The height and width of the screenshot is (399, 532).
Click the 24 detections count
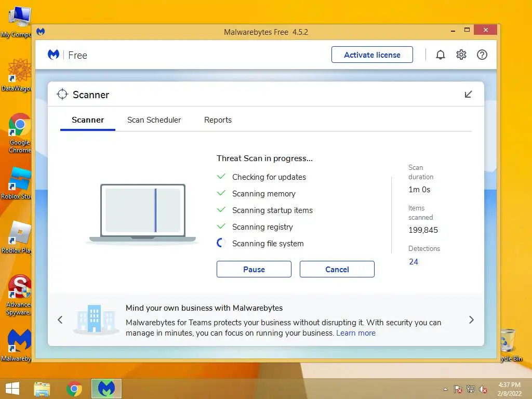coord(413,262)
